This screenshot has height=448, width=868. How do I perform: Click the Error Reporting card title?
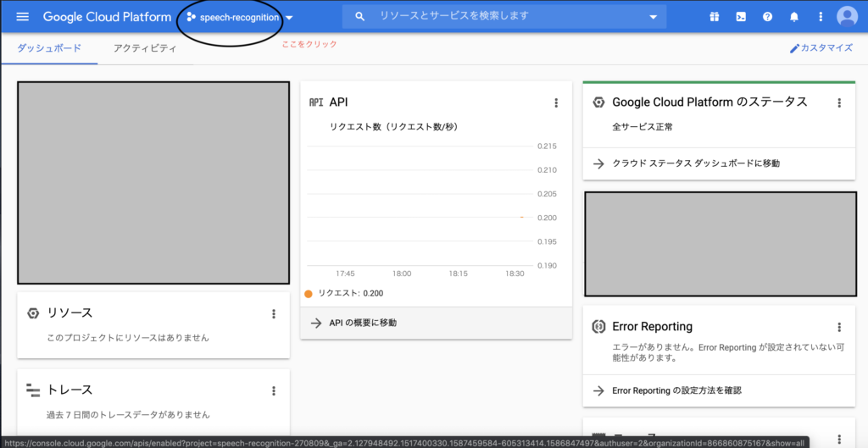652,326
